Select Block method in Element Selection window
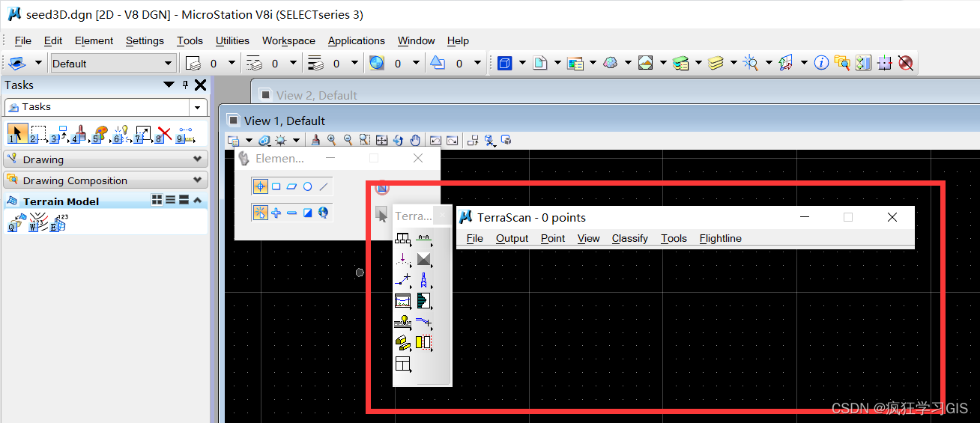The image size is (980, 423). tap(276, 186)
